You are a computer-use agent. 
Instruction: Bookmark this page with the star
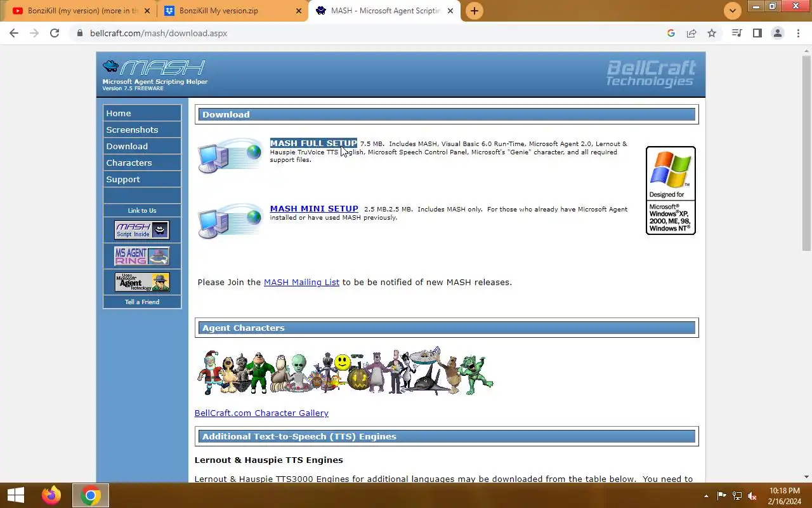(x=712, y=33)
